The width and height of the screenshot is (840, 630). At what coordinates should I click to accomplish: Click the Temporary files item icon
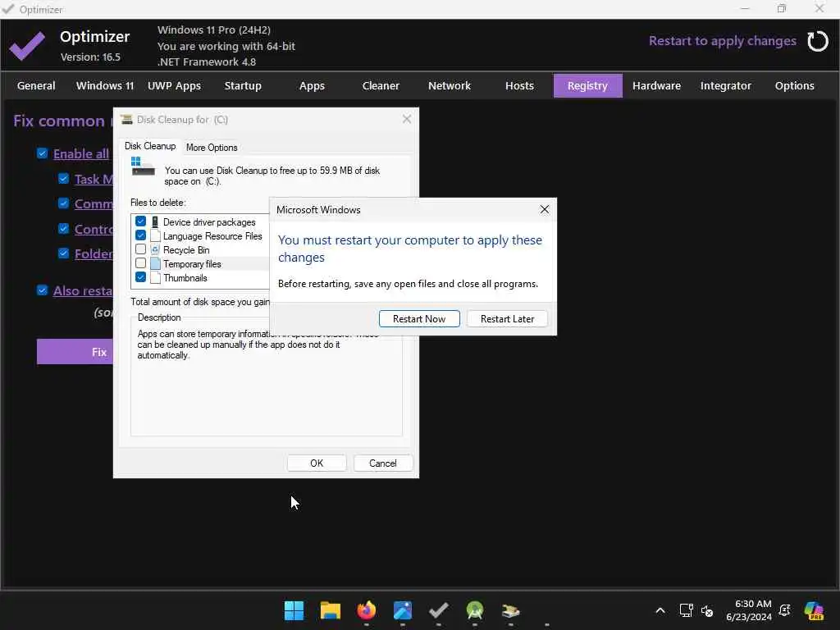tap(155, 263)
